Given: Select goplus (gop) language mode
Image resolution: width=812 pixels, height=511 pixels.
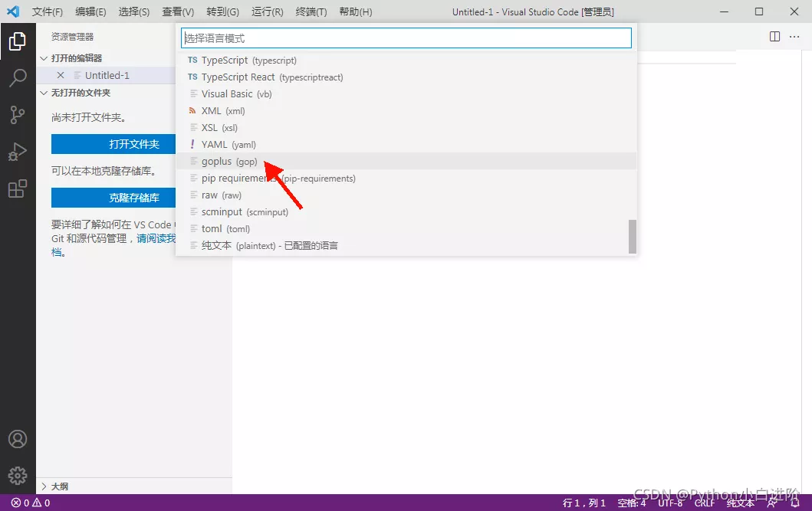Looking at the screenshot, I should pyautogui.click(x=229, y=162).
